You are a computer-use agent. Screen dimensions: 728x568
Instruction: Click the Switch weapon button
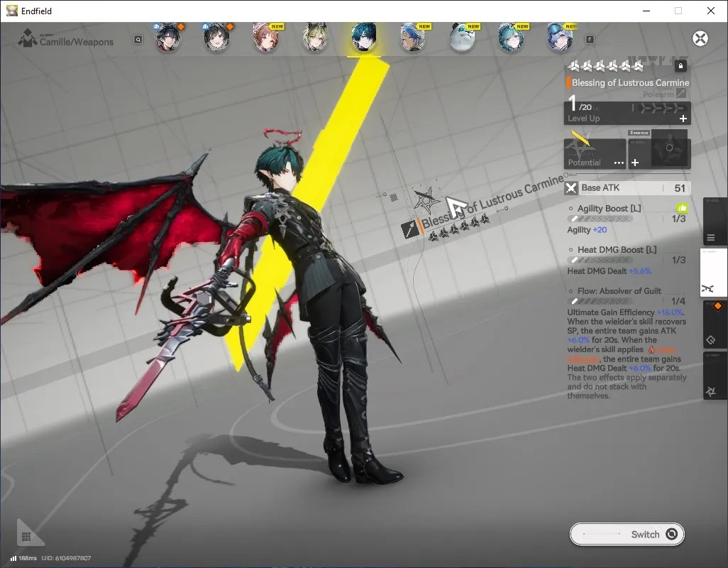[x=627, y=534]
